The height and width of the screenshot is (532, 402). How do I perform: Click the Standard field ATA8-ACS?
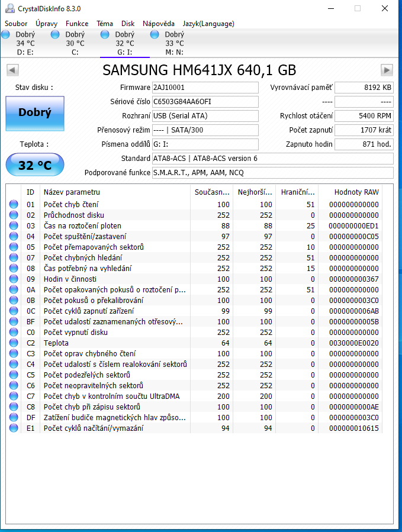coord(273,159)
